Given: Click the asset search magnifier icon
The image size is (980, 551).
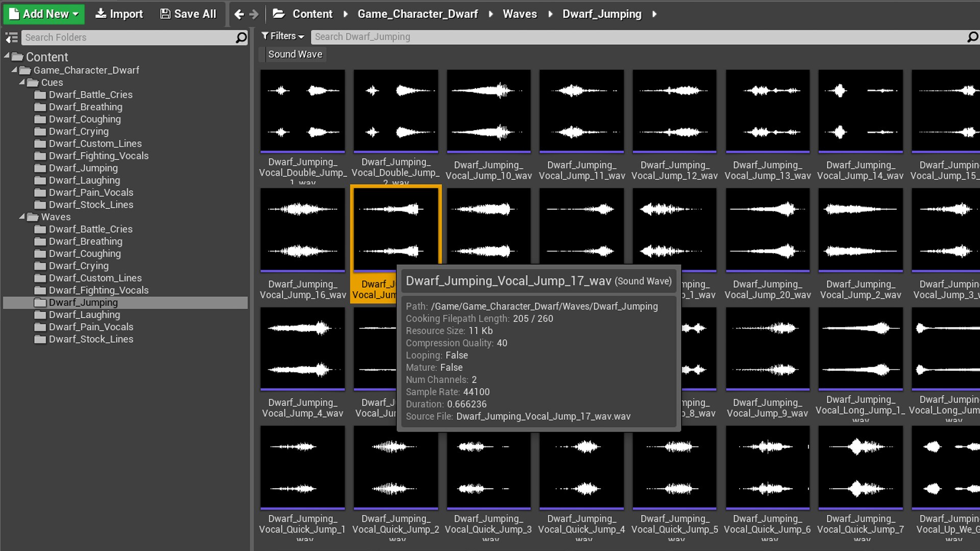Looking at the screenshot, I should point(973,37).
